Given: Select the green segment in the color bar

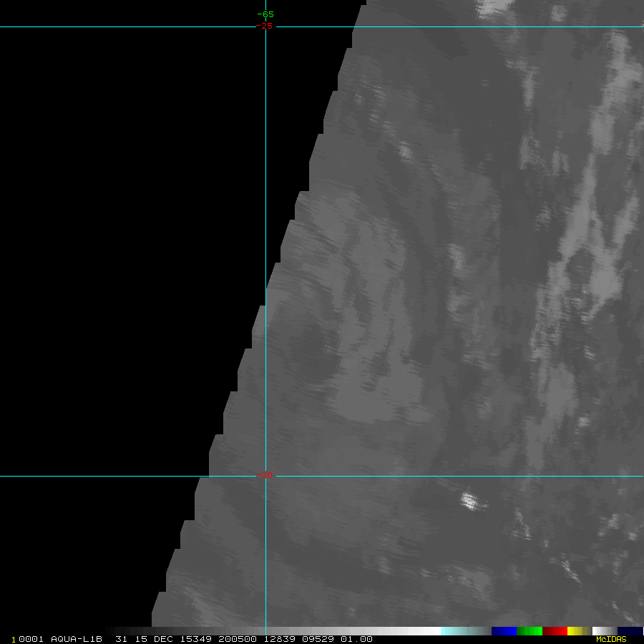Looking at the screenshot, I should point(529,631).
